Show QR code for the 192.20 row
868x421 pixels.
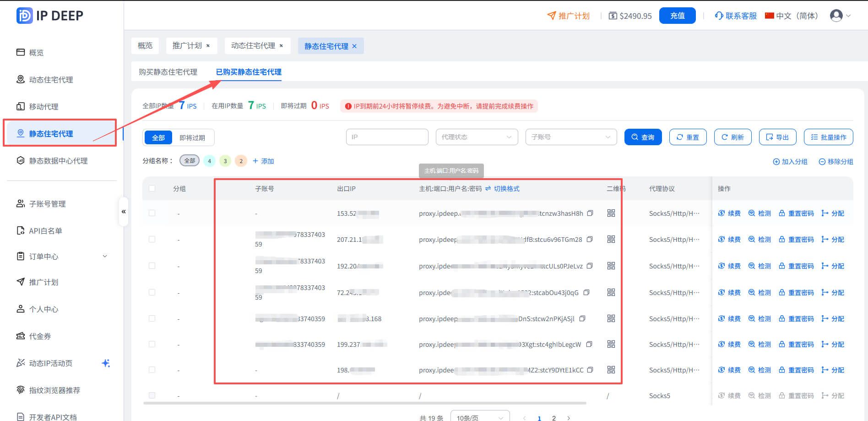coord(611,266)
